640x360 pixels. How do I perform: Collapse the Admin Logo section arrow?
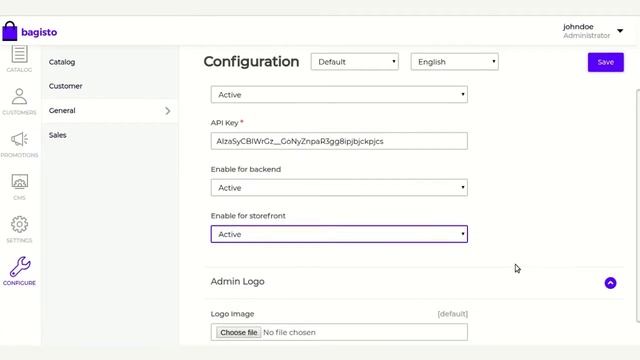610,283
